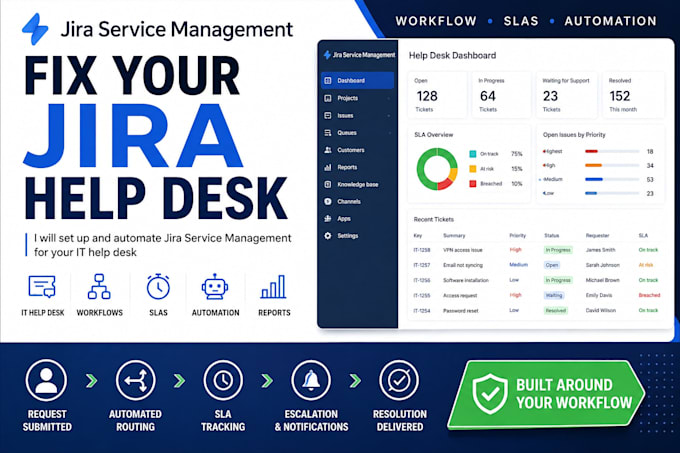Click the At risk legend color swatch

coord(473,169)
